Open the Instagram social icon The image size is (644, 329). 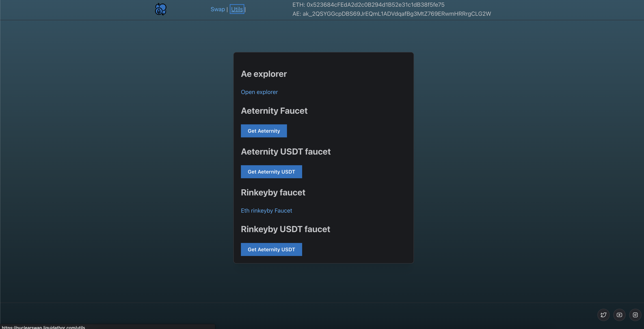click(635, 315)
